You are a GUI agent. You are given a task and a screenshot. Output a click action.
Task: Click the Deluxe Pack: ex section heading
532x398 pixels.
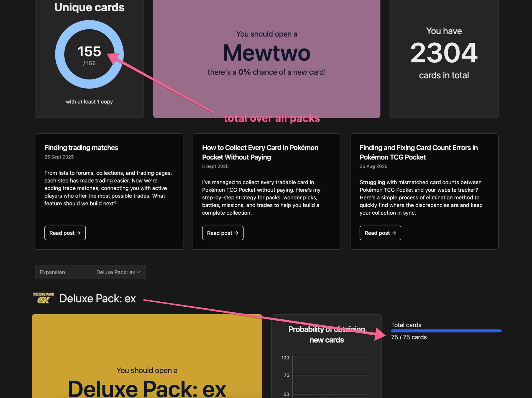click(x=97, y=299)
